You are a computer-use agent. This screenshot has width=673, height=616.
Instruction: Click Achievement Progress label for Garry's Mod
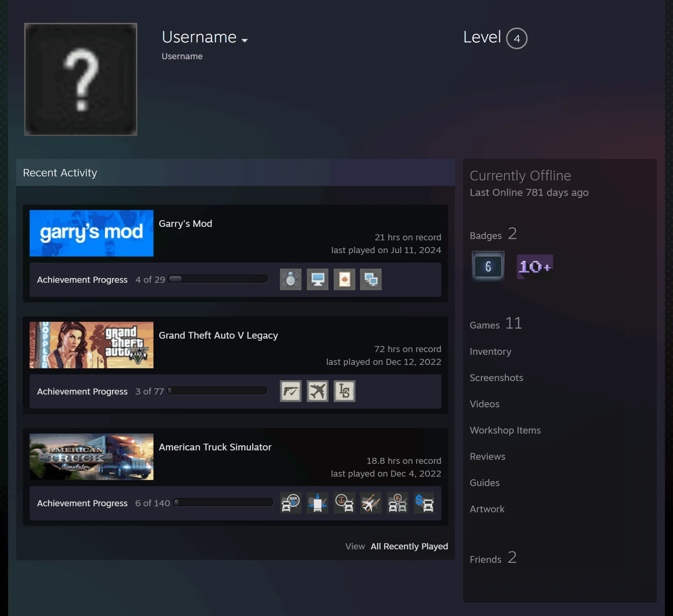coord(82,280)
